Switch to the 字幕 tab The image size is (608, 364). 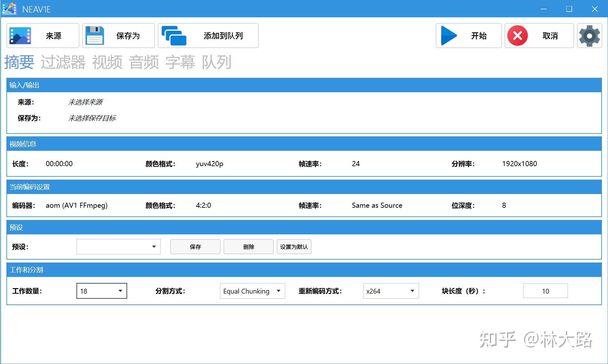180,63
